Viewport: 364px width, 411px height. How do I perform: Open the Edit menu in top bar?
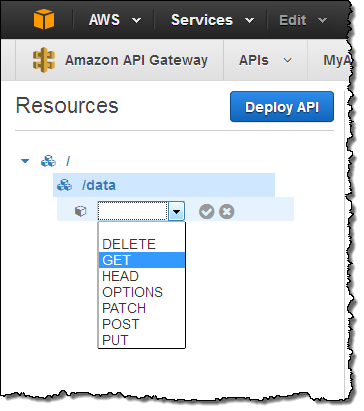(x=303, y=20)
